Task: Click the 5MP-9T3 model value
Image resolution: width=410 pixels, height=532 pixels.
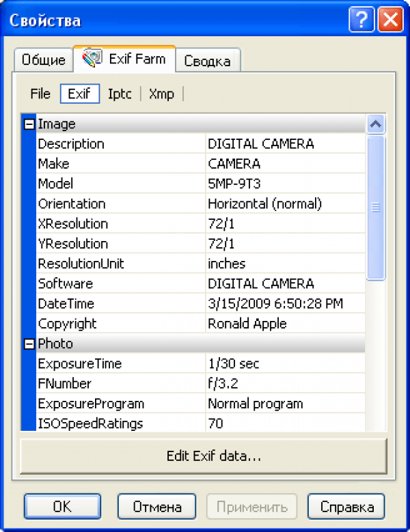Action: (234, 184)
